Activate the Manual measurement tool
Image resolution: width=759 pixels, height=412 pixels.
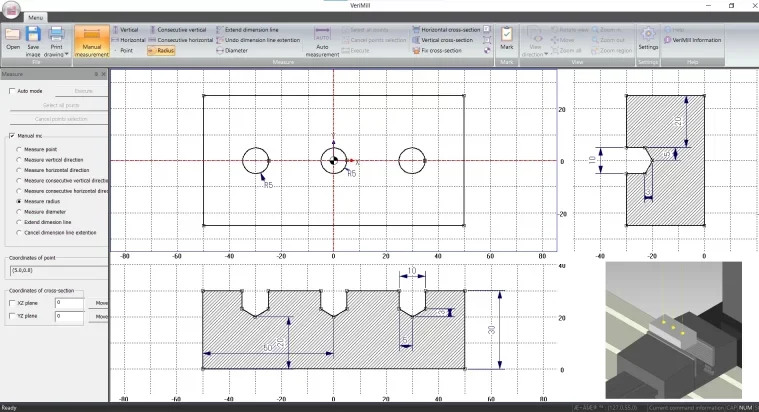click(91, 39)
